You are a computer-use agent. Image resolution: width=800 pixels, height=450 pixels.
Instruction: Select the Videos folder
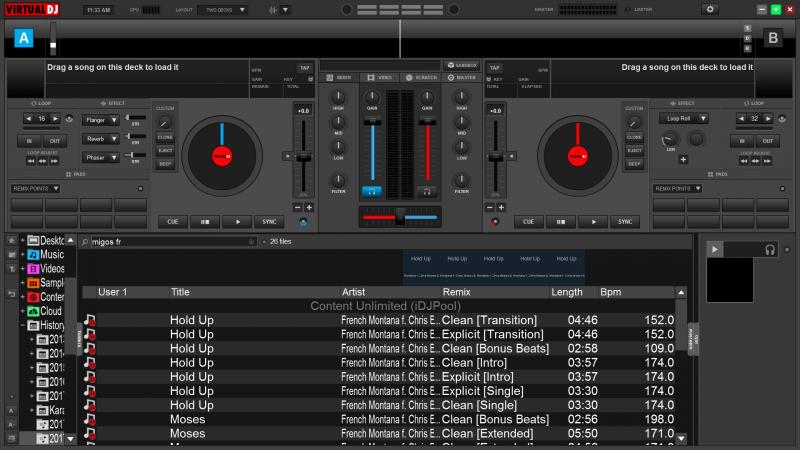pyautogui.click(x=46, y=268)
